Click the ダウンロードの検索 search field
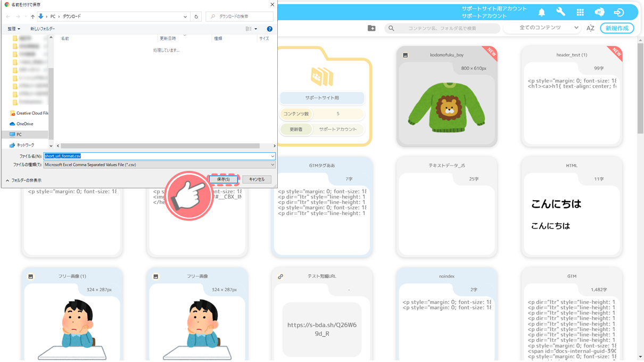 pyautogui.click(x=240, y=17)
